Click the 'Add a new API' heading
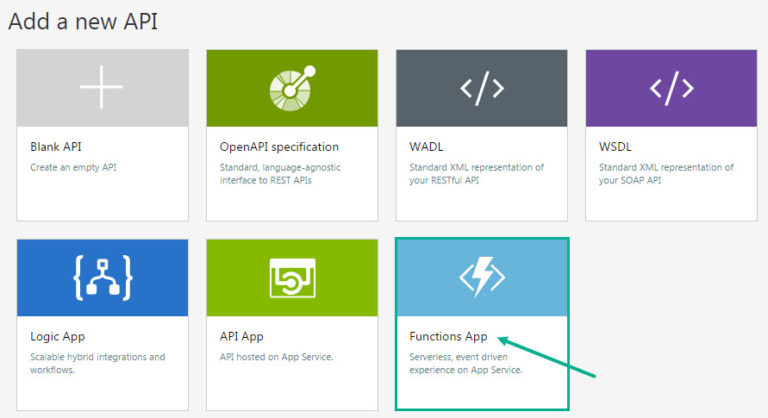This screenshot has width=768, height=418. click(x=83, y=22)
